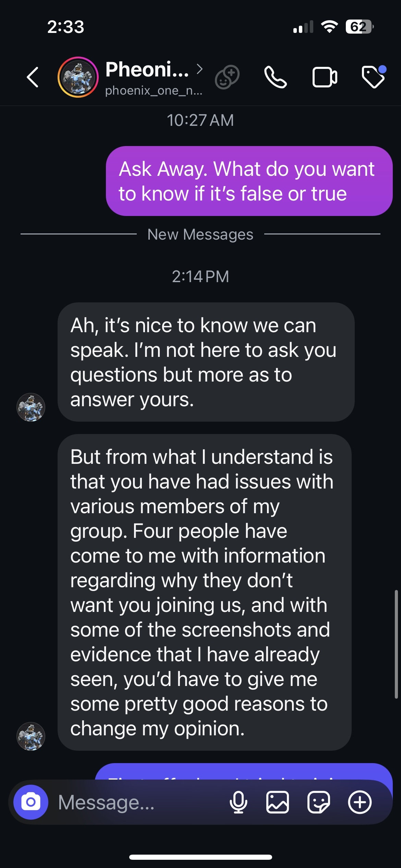Open Pheoni profile picture story
This screenshot has height=868, width=401.
click(x=78, y=77)
